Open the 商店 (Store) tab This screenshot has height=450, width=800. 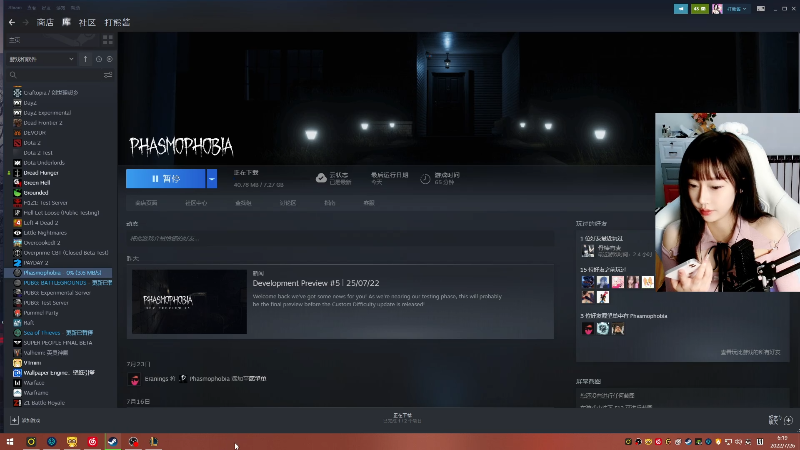[x=45, y=22]
